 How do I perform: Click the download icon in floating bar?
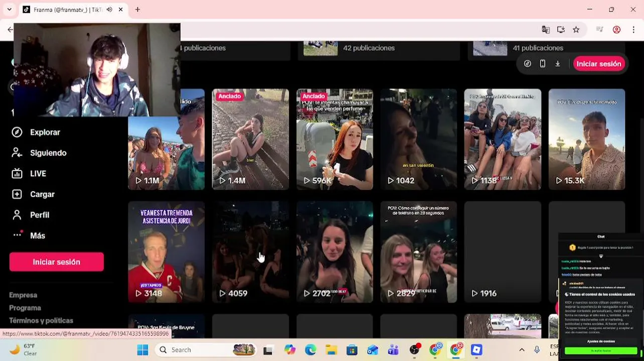557,64
